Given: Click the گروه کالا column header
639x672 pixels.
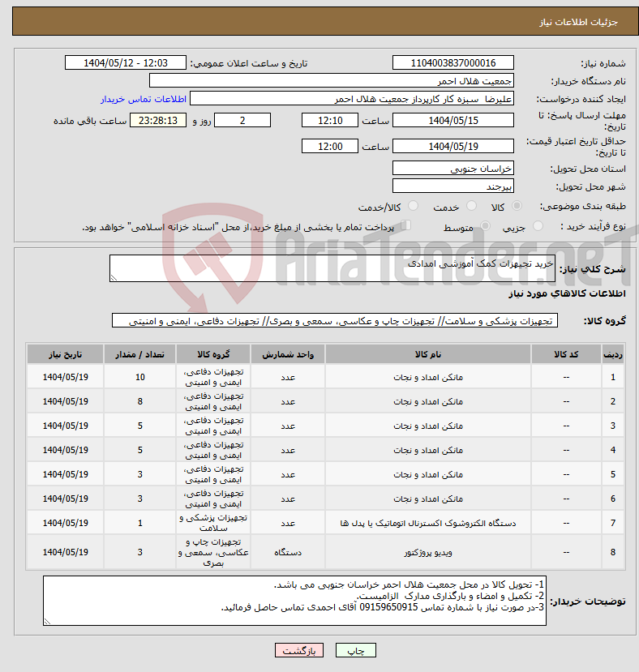Looking at the screenshot, I should coord(213,354).
